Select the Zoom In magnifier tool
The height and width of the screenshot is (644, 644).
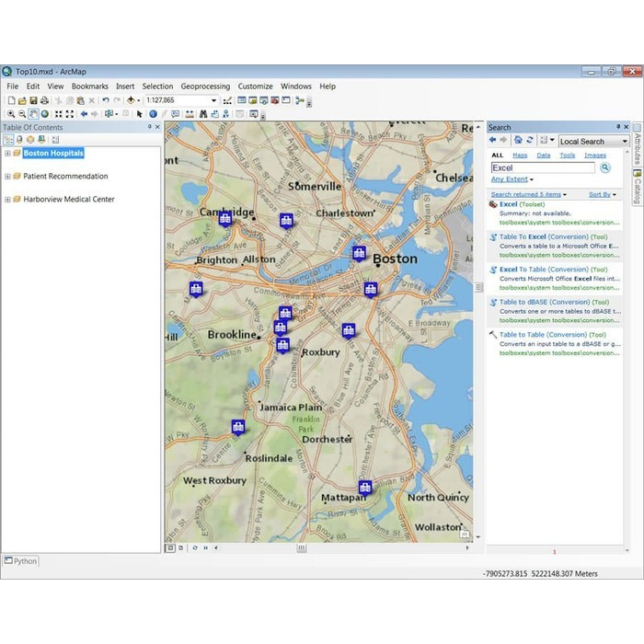(x=11, y=114)
